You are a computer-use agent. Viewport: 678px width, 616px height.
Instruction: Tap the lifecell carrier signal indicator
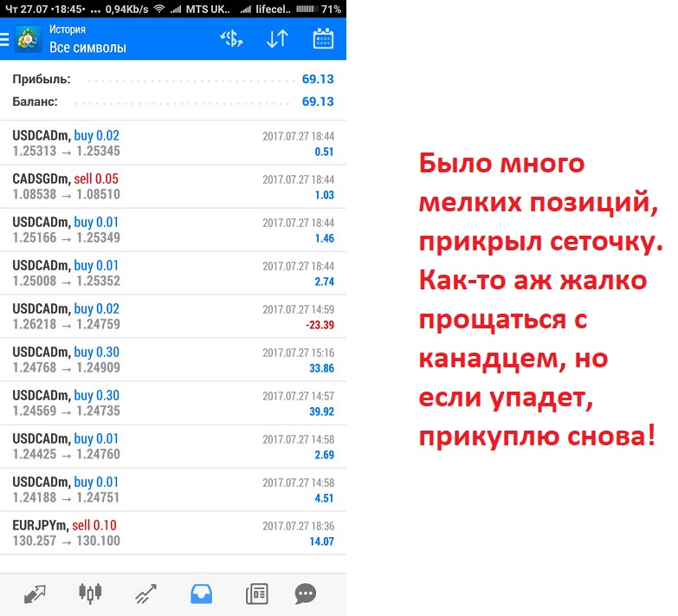[265, 9]
